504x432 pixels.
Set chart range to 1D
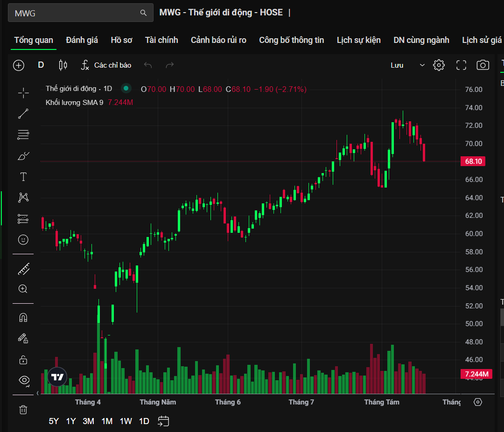tap(144, 421)
